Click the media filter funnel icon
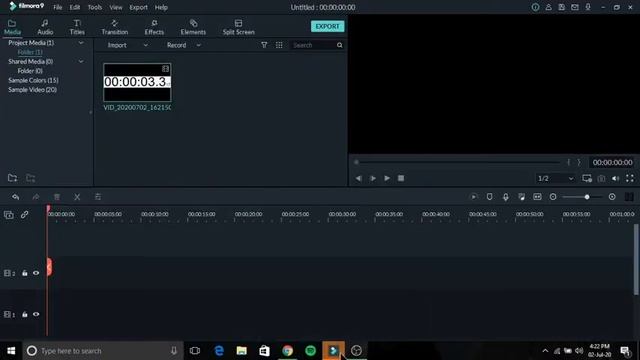Screen dimensions: 640x360 264,45
